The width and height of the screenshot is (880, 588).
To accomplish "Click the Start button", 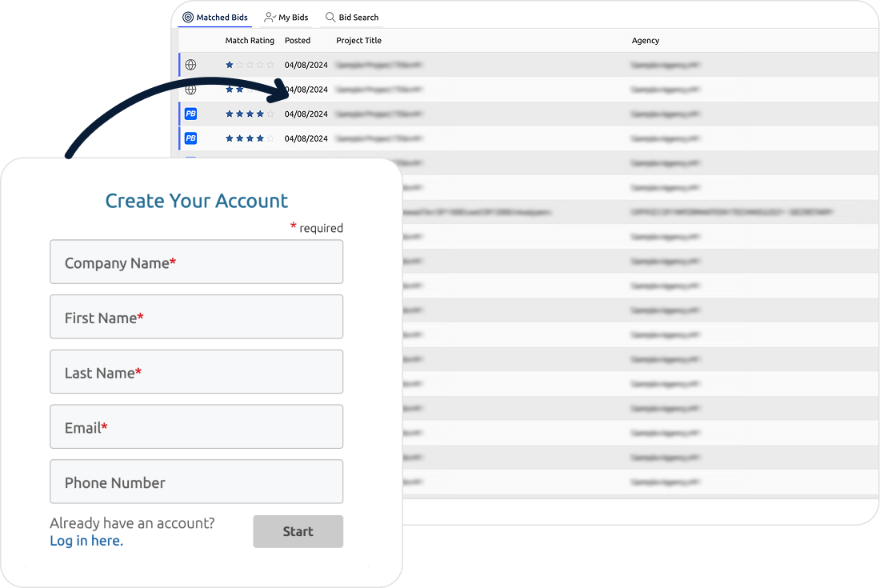I will click(298, 531).
